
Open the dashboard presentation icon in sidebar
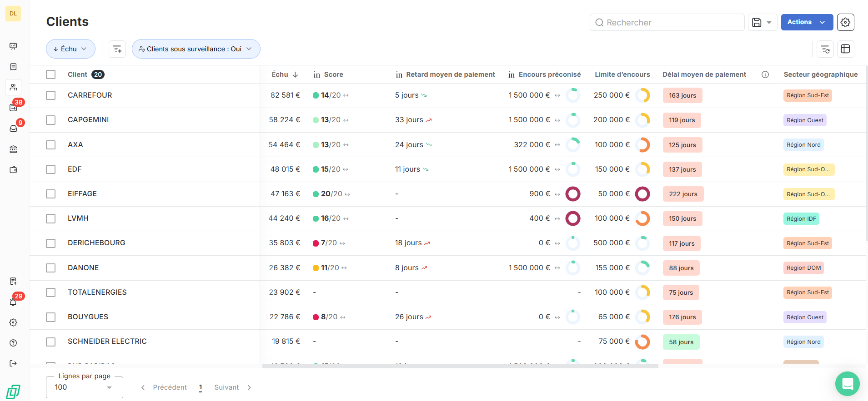(13, 46)
